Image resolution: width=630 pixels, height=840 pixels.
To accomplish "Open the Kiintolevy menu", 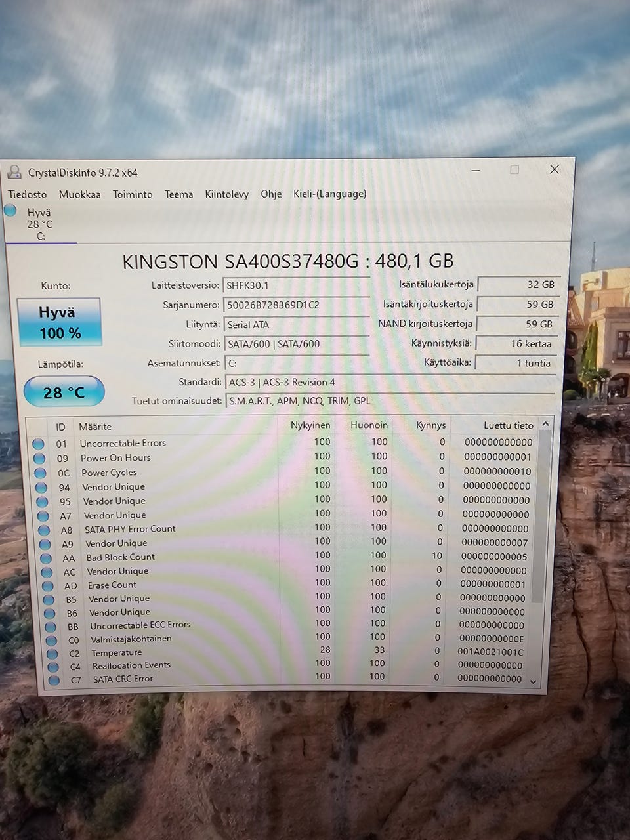I will [x=226, y=194].
